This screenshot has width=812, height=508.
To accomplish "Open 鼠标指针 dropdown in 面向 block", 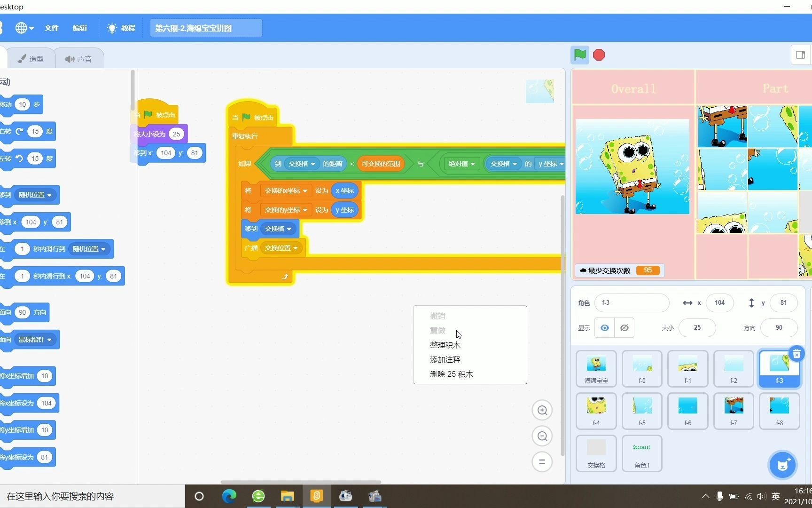I will click(35, 340).
